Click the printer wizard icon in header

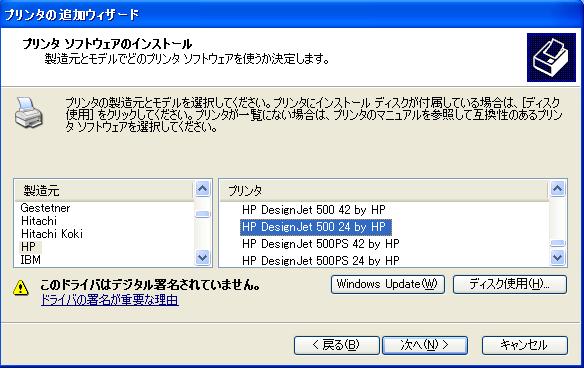551,57
